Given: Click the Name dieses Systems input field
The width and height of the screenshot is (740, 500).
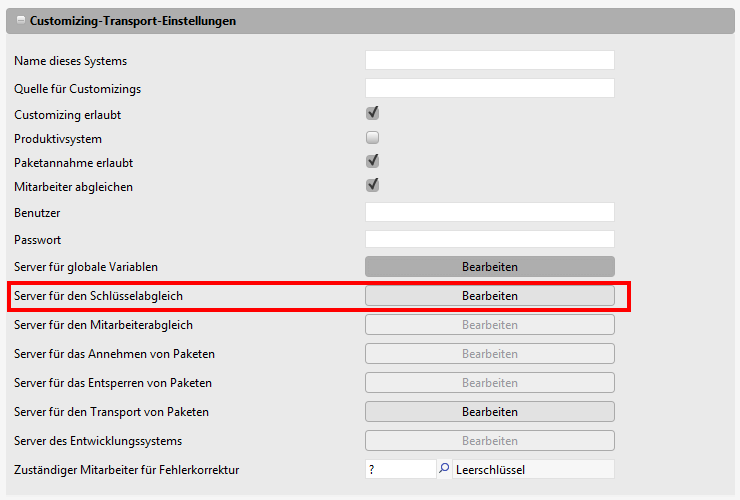Looking at the screenshot, I should pyautogui.click(x=489, y=61).
